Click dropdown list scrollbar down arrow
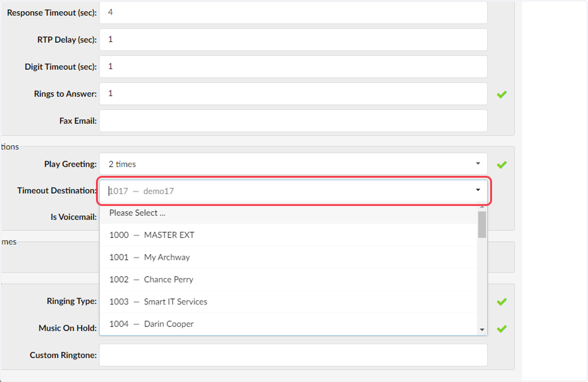Viewport: 588px width, 382px height. click(482, 330)
